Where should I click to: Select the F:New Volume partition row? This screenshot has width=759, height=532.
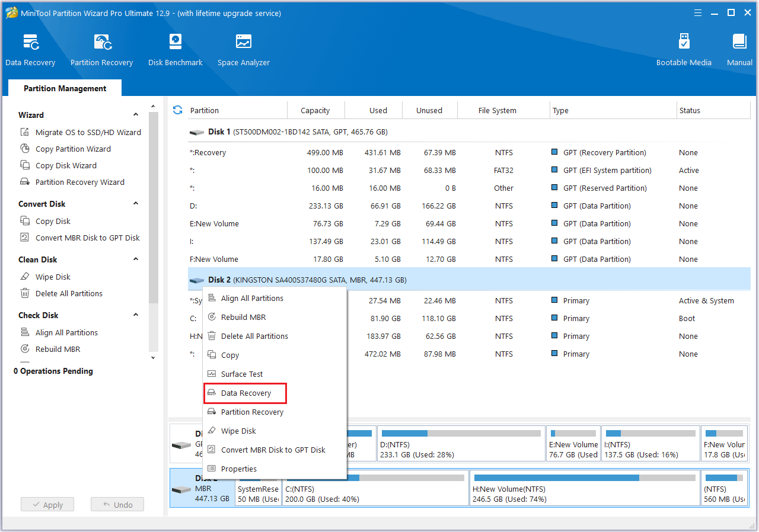coord(469,259)
